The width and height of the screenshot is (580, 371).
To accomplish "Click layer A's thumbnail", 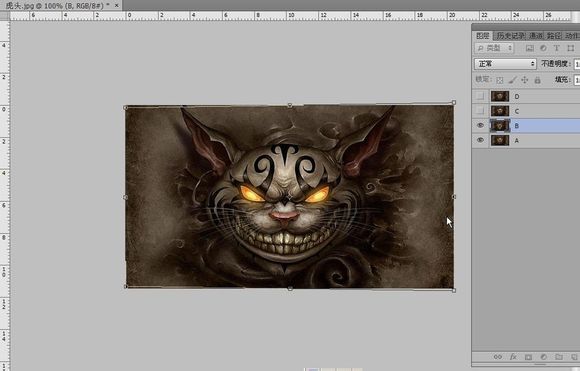I will pyautogui.click(x=500, y=140).
